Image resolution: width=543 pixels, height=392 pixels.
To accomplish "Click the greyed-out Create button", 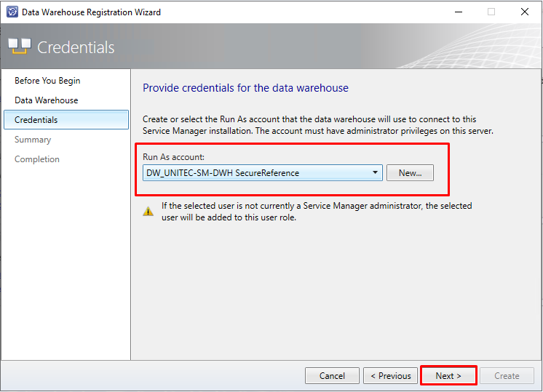I will tap(507, 376).
